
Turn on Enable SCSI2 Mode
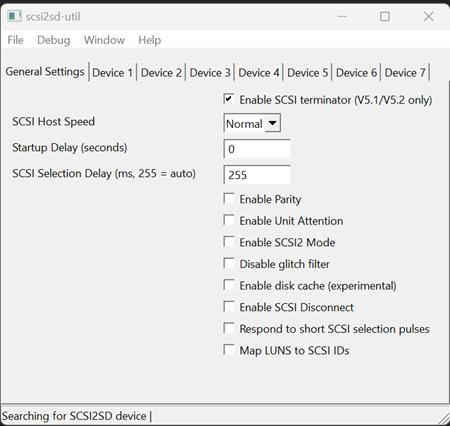click(x=229, y=242)
